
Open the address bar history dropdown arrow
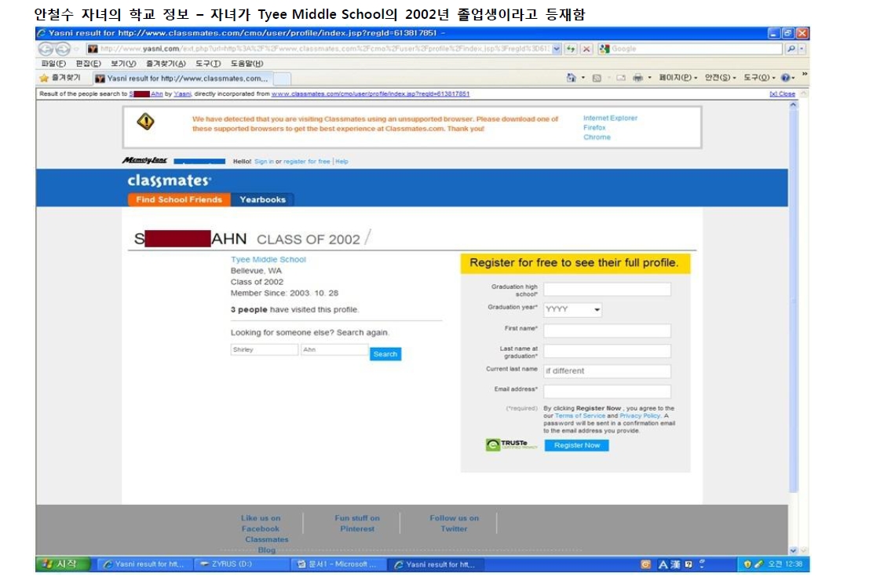[556, 49]
